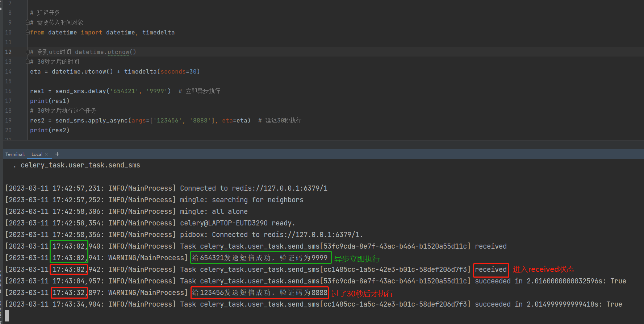Click '. celery_task.user_task.send_sms' in terminal

pyautogui.click(x=76, y=165)
